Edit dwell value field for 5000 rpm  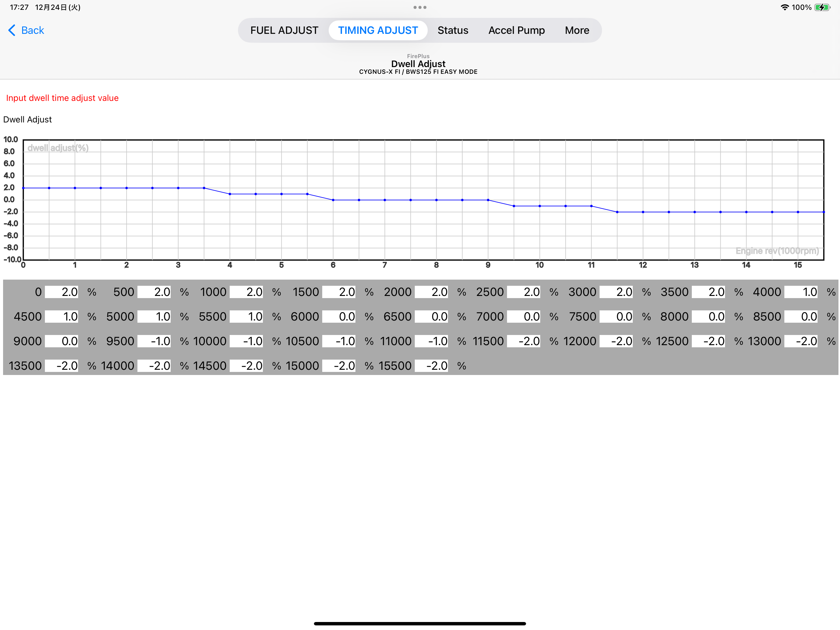(x=154, y=317)
